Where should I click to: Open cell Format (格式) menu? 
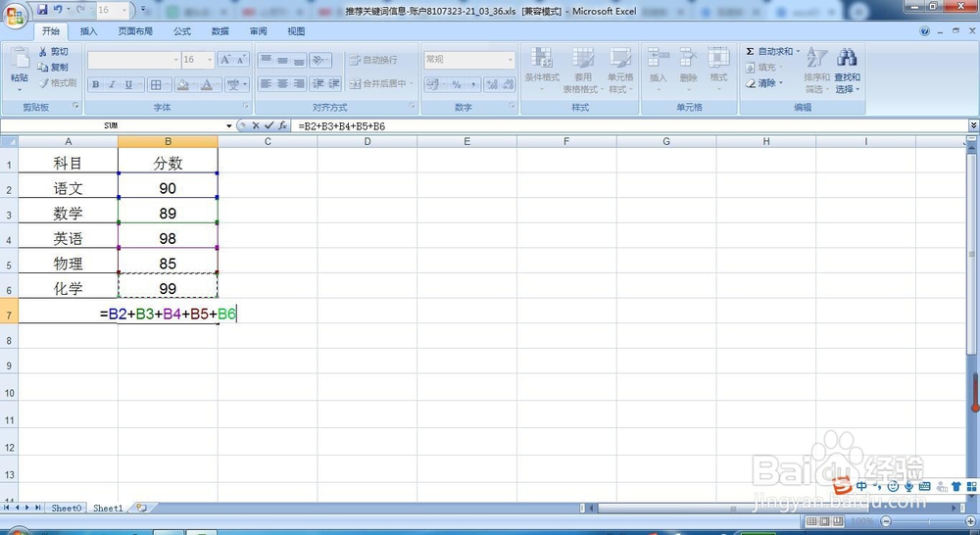[x=718, y=70]
